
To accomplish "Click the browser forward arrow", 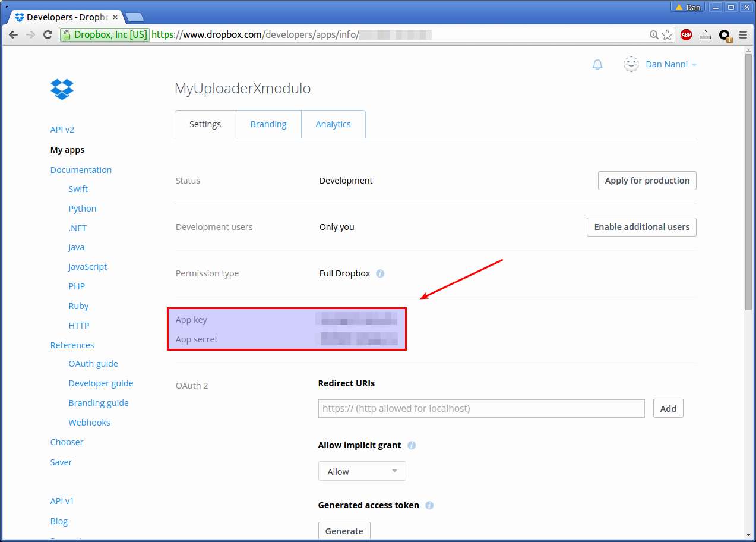I will tap(30, 35).
